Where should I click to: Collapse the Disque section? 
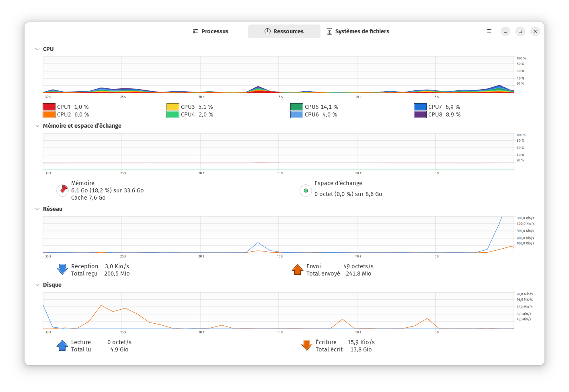37,285
